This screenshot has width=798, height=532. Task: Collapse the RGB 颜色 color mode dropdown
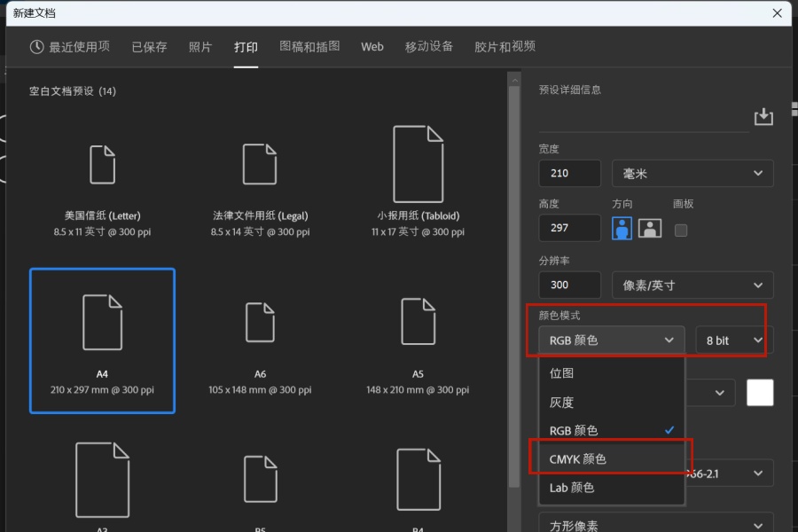click(x=611, y=340)
